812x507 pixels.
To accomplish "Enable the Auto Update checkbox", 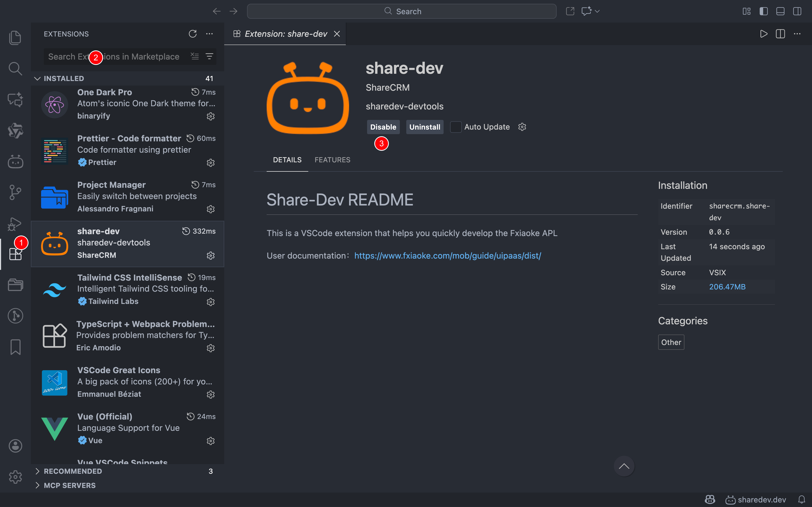I will click(455, 127).
